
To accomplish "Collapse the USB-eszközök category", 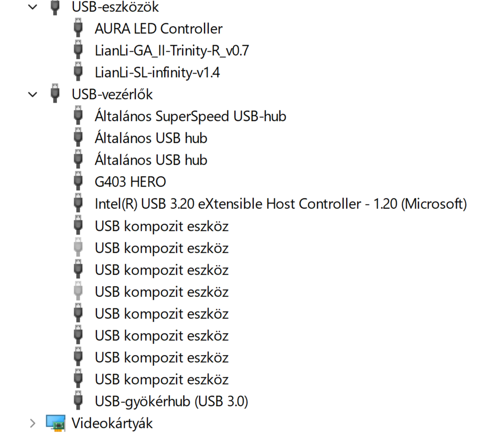I will coord(33,7).
